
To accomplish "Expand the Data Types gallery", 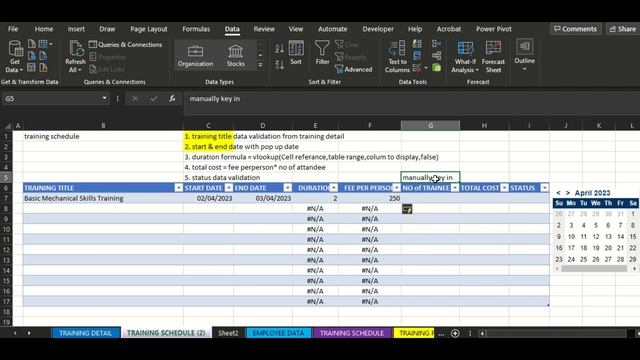I will point(260,65).
